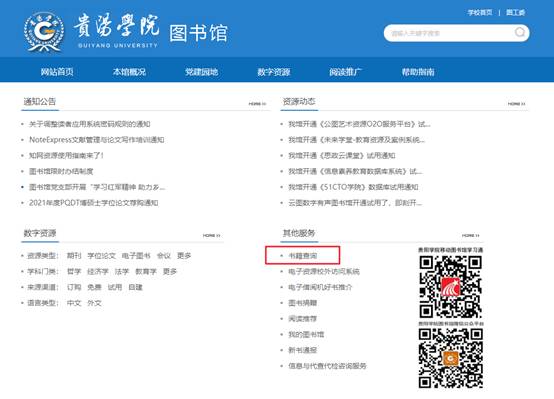554x399 pixels.
Task: Click the 通知公告 section heading
Action: point(40,102)
